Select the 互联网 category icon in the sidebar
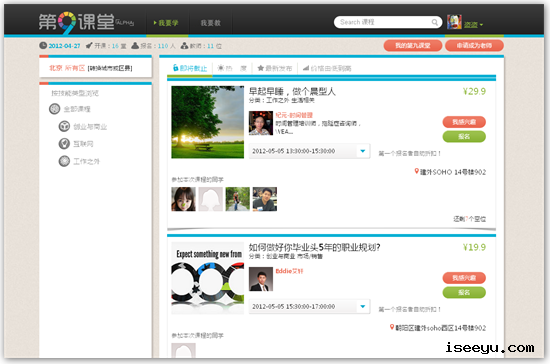550x364 pixels. (64, 143)
